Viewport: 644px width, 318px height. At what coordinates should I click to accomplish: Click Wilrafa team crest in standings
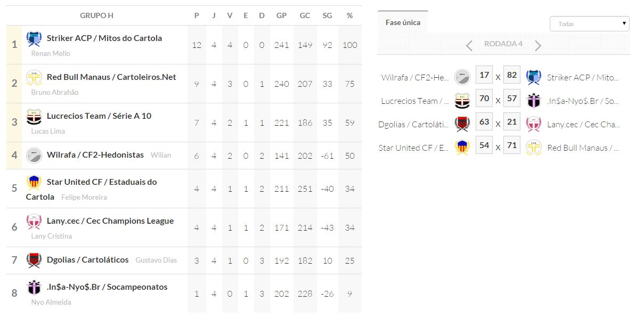click(x=34, y=155)
